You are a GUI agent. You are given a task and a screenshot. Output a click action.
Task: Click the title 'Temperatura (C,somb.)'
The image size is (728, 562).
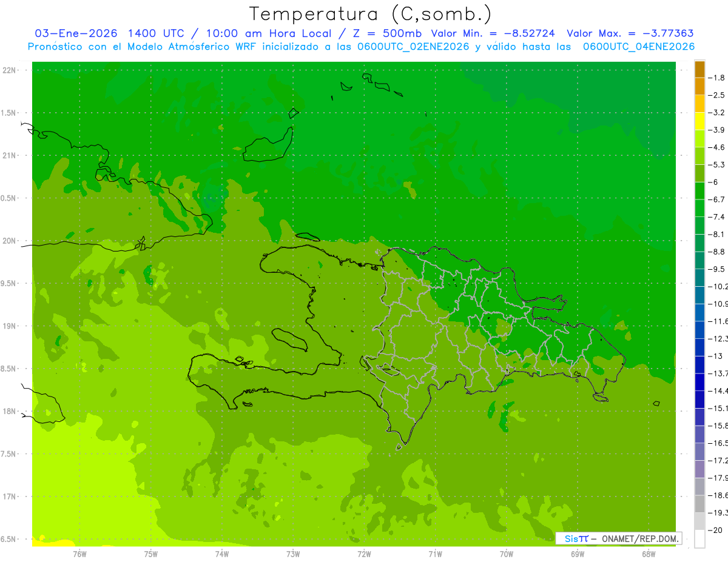[x=371, y=14]
